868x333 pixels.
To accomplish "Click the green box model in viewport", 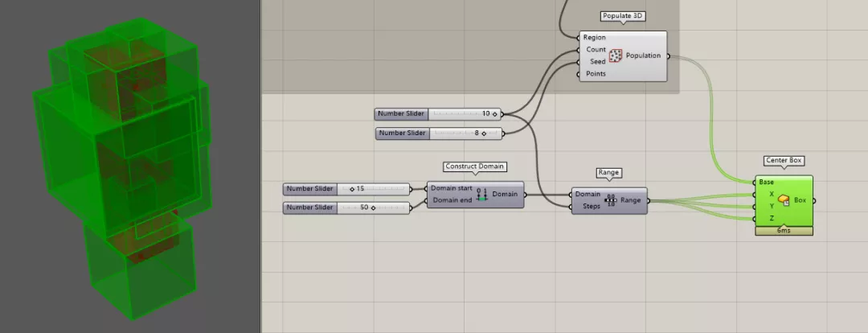I will tap(121, 166).
